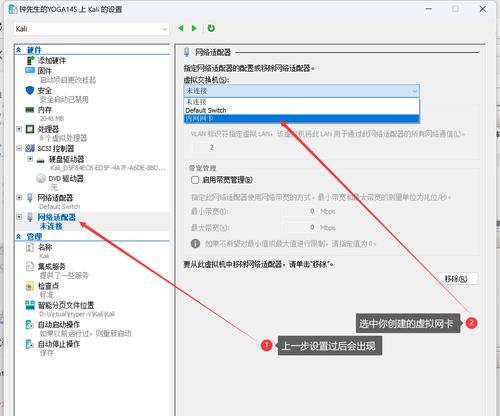The width and height of the screenshot is (500, 416).
Task: Minimize the Kali settings window
Action: [429, 9]
